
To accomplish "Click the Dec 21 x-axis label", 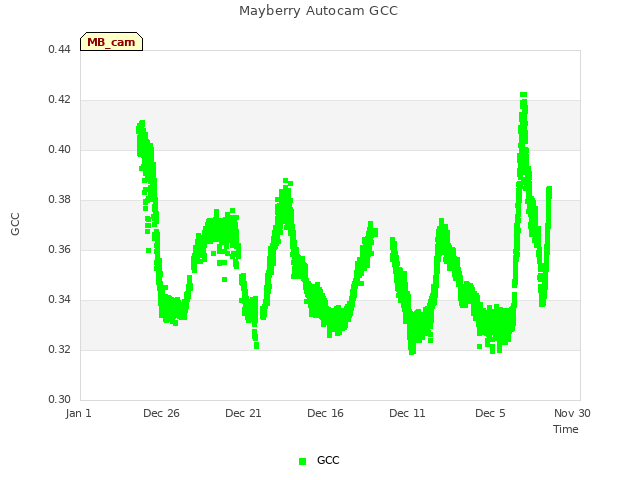I will [243, 413].
